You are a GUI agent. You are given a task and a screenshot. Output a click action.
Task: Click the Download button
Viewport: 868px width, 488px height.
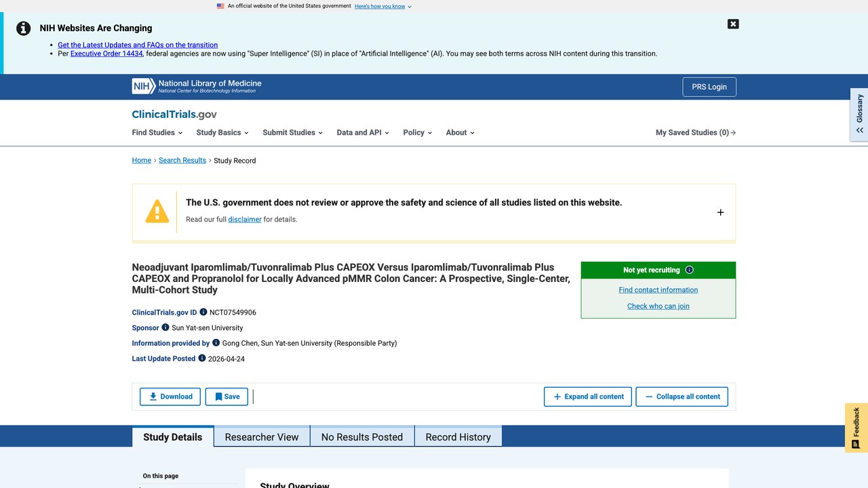[170, 396]
